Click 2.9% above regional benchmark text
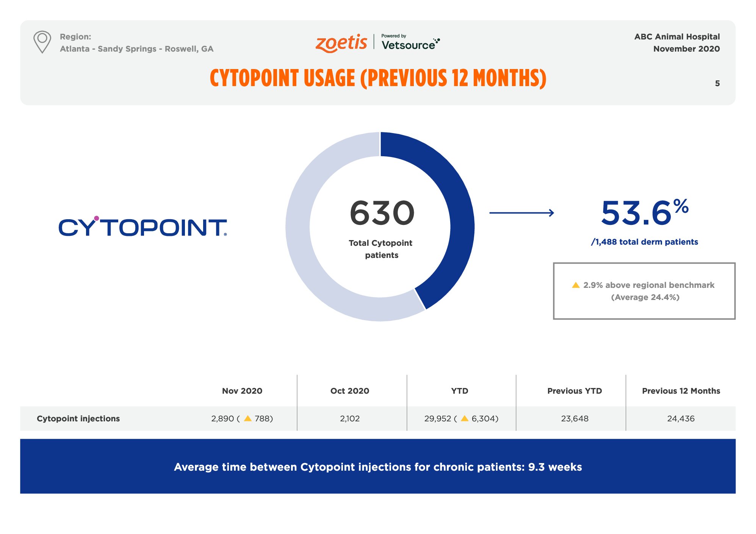756x534 pixels. pos(648,285)
